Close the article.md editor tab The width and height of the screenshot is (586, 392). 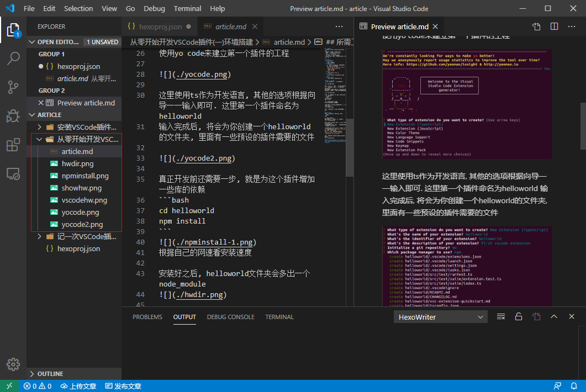click(255, 27)
